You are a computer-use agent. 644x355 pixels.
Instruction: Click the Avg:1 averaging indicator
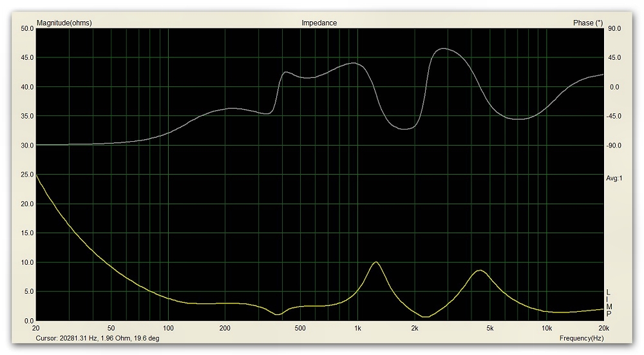(x=614, y=178)
